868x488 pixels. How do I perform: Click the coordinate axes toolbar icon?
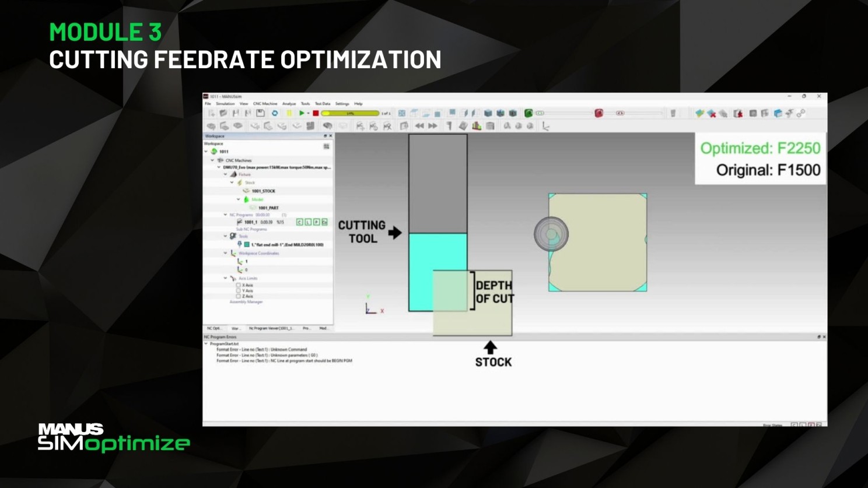(545, 126)
